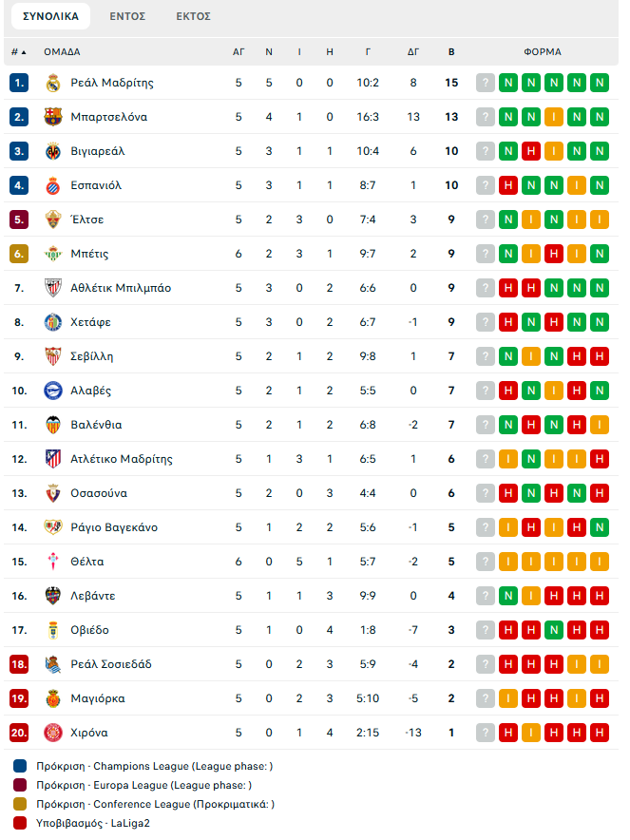Click the orange I draw badge in Μπαρτσελόνα form

pyautogui.click(x=554, y=117)
